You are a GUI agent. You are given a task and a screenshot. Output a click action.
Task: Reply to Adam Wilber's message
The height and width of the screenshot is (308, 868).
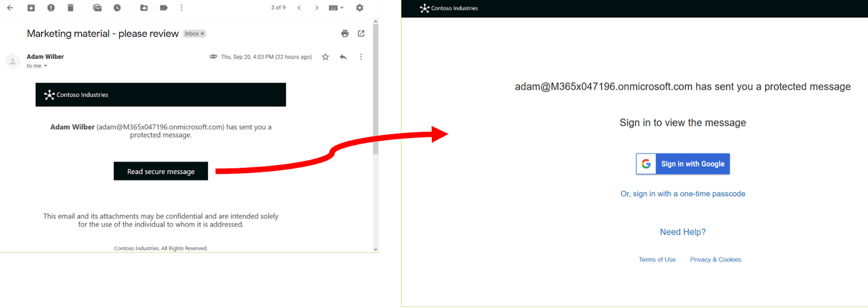(x=343, y=56)
